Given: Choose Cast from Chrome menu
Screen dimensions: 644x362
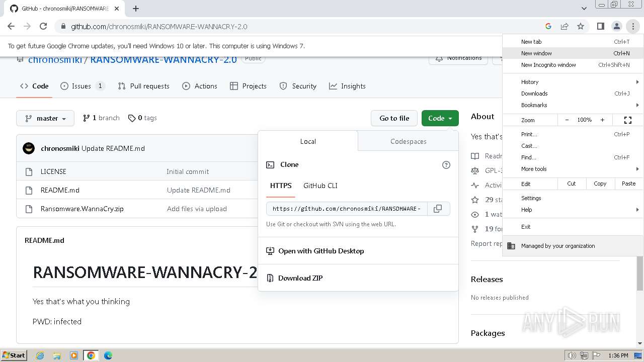Looking at the screenshot, I should 573,146.
